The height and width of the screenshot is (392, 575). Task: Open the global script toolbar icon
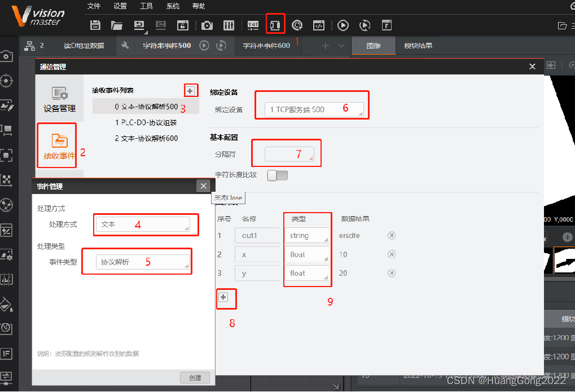point(319,25)
